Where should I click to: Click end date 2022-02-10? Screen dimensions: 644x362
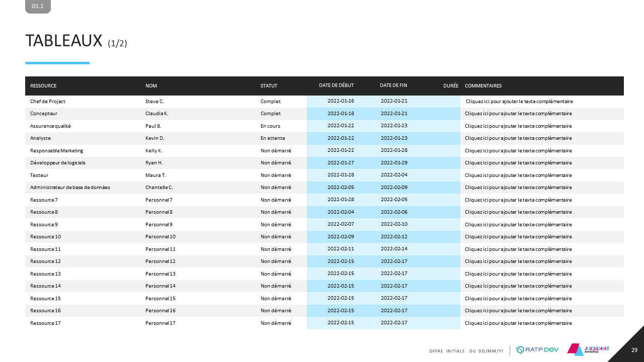click(x=394, y=224)
